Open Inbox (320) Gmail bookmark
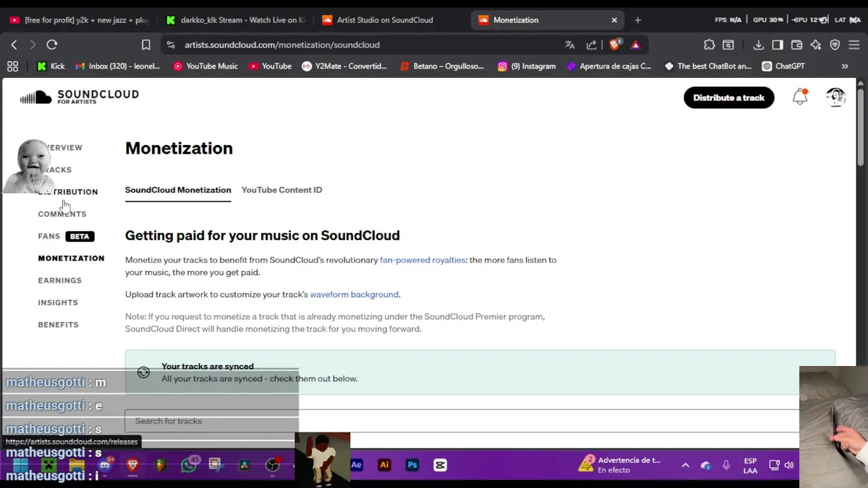The image size is (868, 488). (117, 66)
